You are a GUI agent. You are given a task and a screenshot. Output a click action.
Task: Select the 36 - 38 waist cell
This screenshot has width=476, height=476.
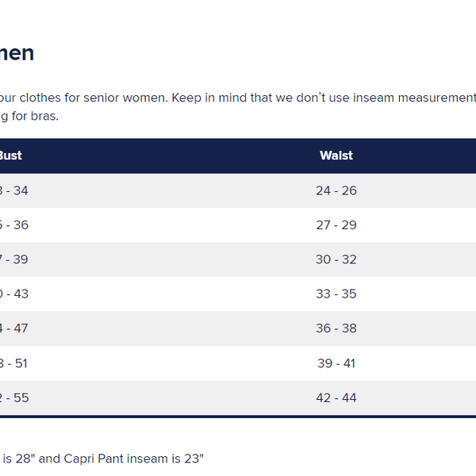tap(336, 328)
